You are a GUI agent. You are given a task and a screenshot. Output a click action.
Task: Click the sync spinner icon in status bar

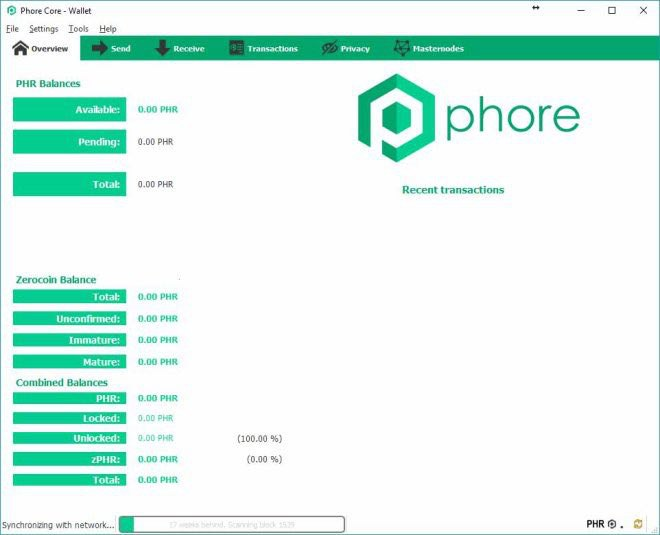[x=638, y=524]
